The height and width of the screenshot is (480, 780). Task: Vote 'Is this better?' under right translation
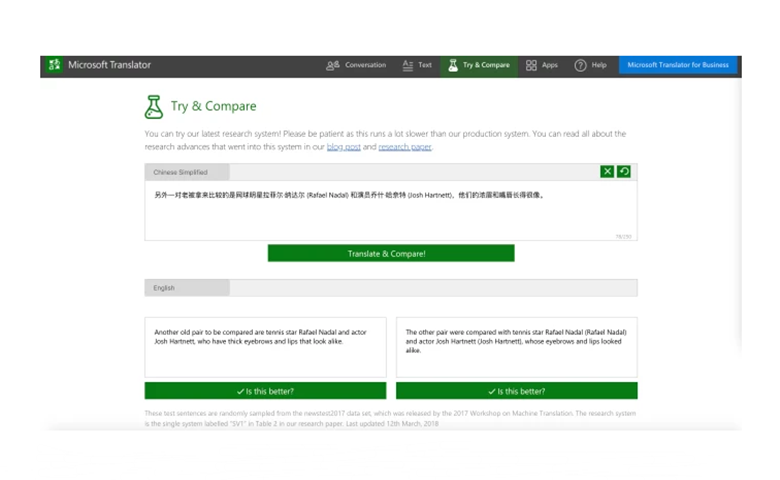tap(516, 391)
